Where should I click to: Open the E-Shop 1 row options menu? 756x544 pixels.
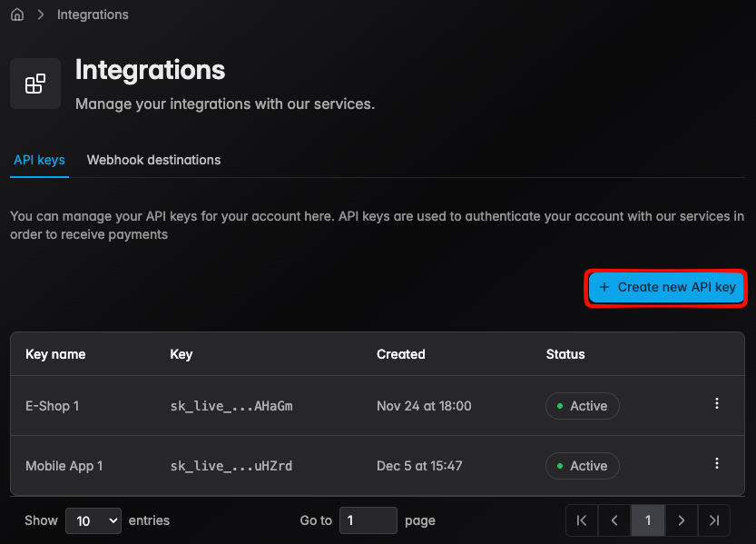(717, 404)
